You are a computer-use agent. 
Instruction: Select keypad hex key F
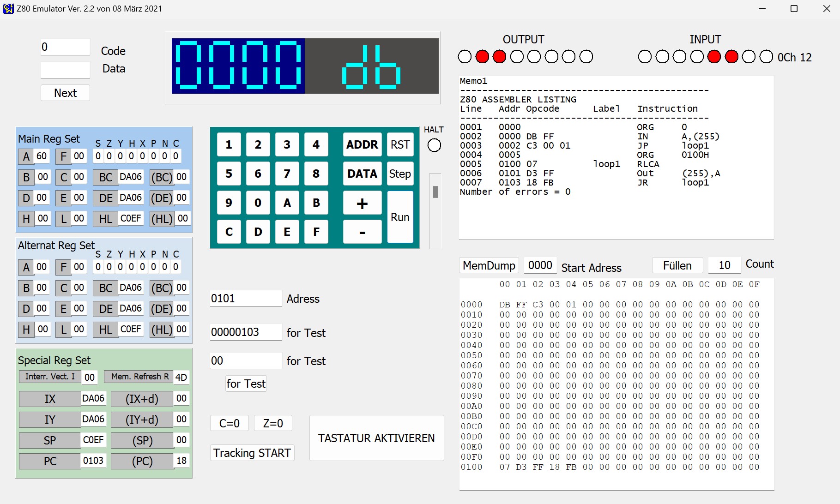coord(316,232)
